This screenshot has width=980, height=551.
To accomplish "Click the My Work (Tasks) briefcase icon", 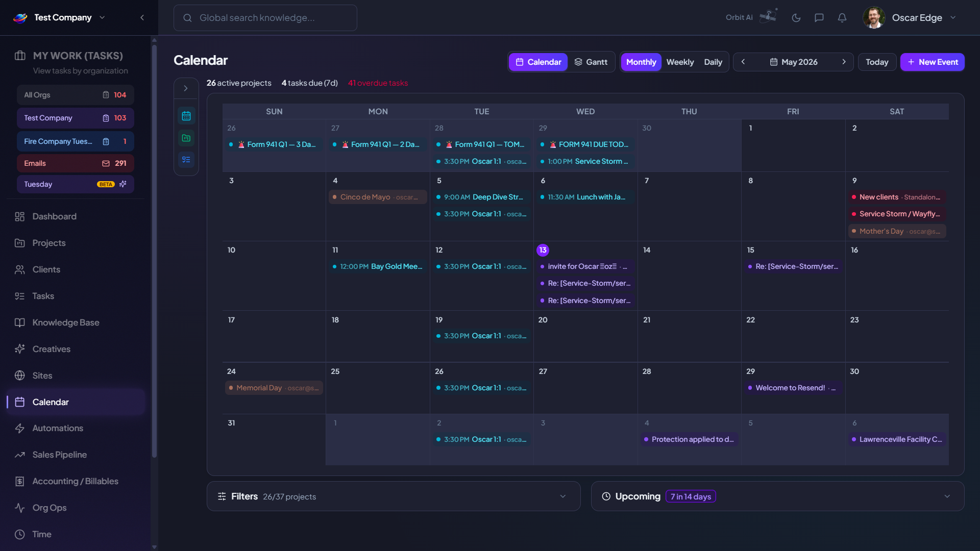I will [x=20, y=56].
